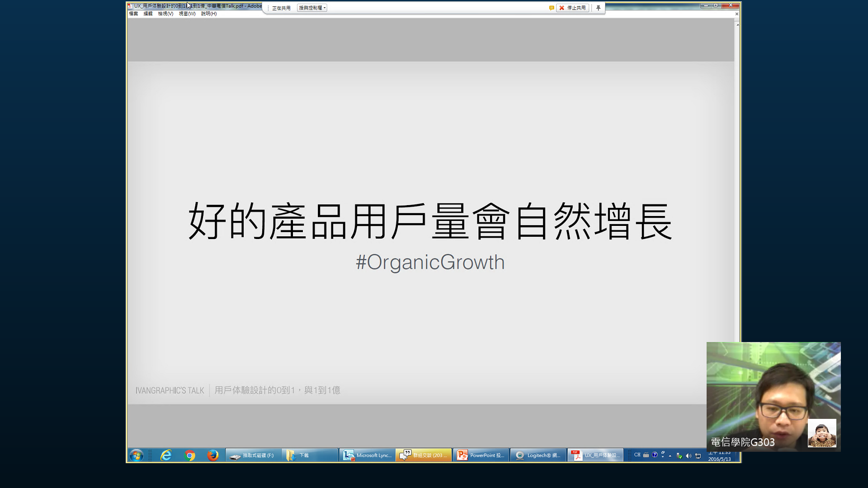Screen dimensions: 868x488
Task: Click the scrollbar up arrow
Action: (x=737, y=25)
